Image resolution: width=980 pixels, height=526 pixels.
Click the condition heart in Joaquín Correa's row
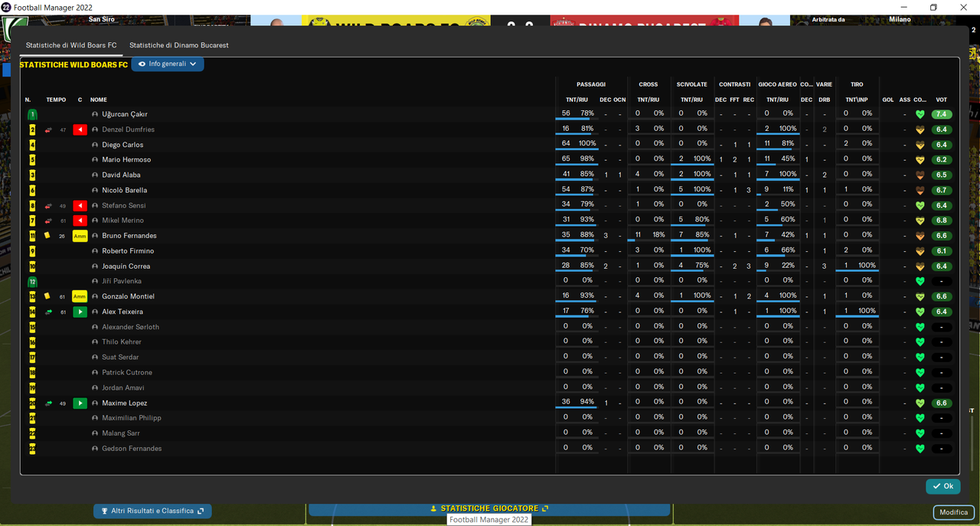click(920, 266)
